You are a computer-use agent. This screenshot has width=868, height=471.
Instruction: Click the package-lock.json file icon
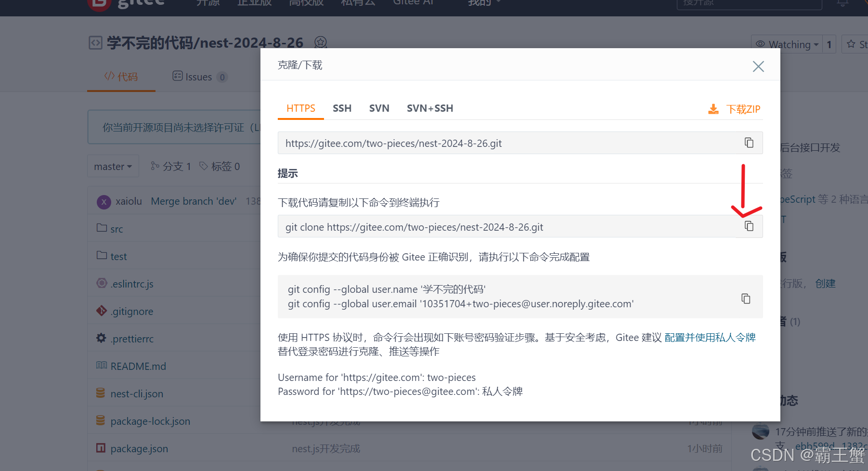tap(101, 420)
